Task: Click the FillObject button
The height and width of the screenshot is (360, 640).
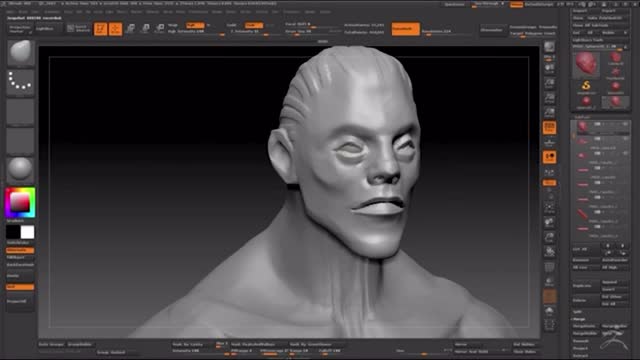Action: point(20,258)
